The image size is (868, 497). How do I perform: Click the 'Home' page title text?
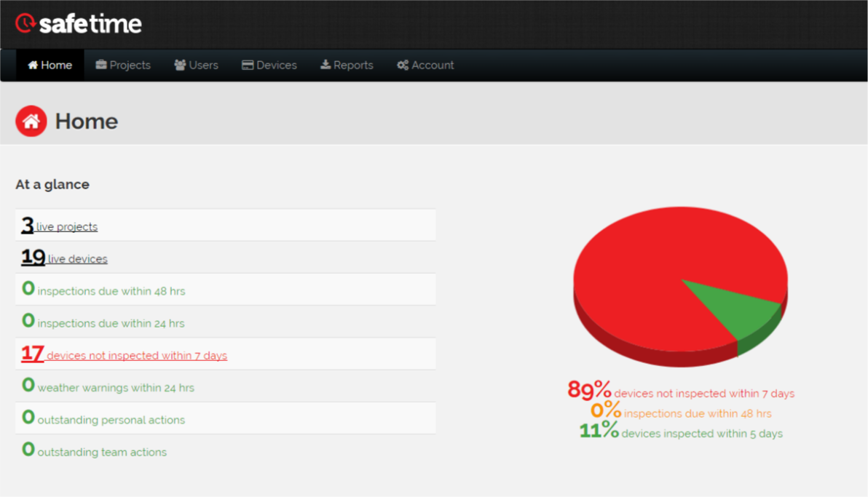coord(87,122)
